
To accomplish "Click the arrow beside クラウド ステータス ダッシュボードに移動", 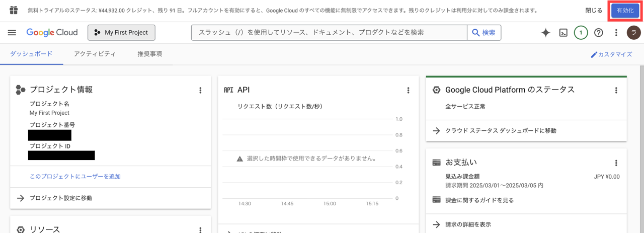I will 437,131.
